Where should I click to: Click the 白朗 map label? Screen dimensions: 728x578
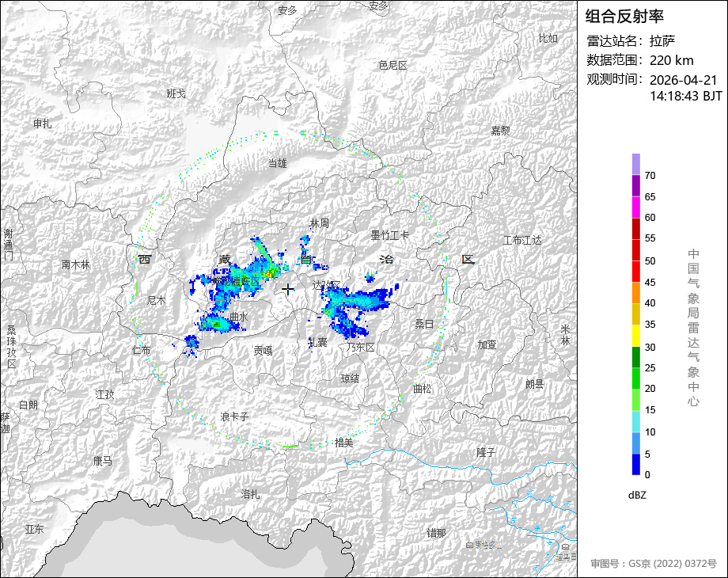click(x=28, y=405)
